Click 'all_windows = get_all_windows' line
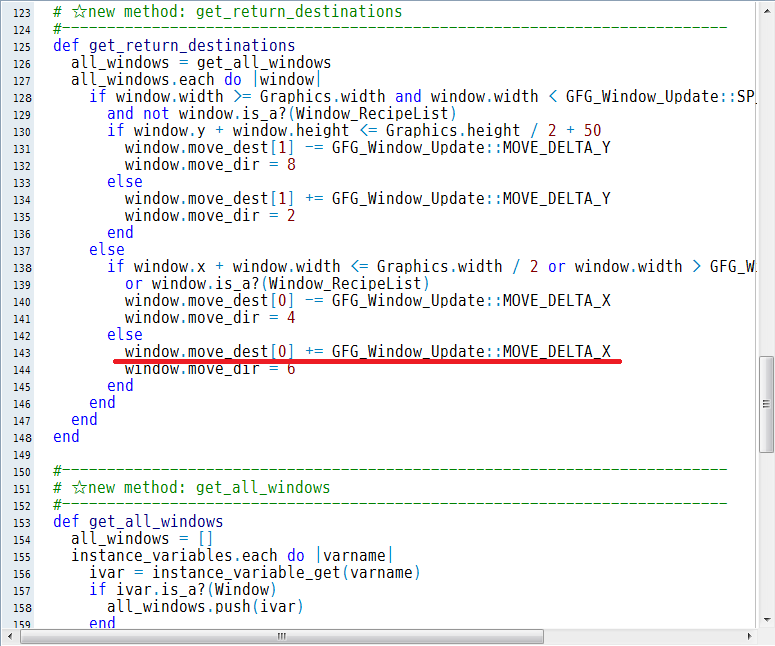The height and width of the screenshot is (646, 775). point(201,63)
